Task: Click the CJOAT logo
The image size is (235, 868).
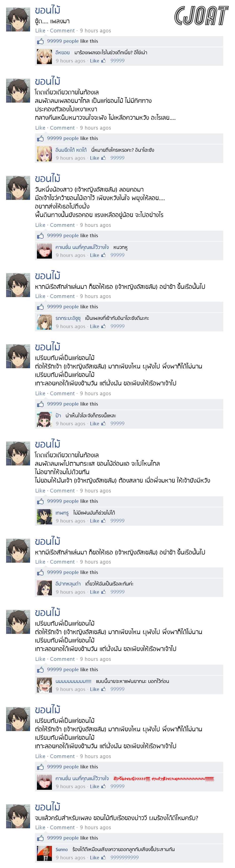Action: pos(201,16)
